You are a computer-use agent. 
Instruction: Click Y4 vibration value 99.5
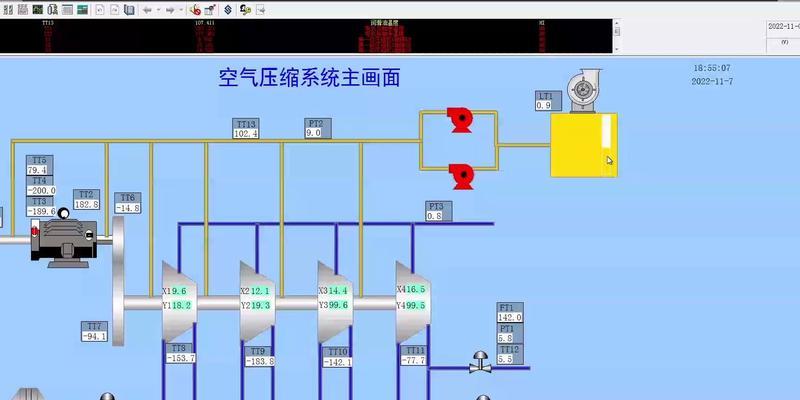(416, 305)
